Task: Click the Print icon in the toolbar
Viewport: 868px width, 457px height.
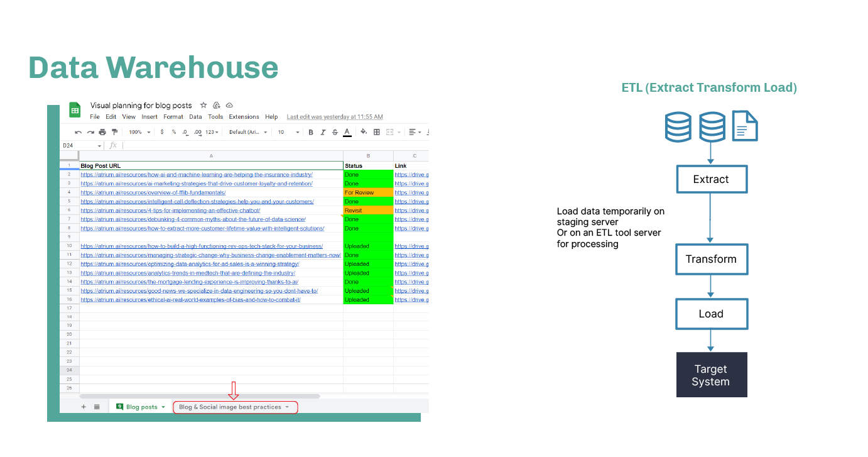Action: point(101,132)
